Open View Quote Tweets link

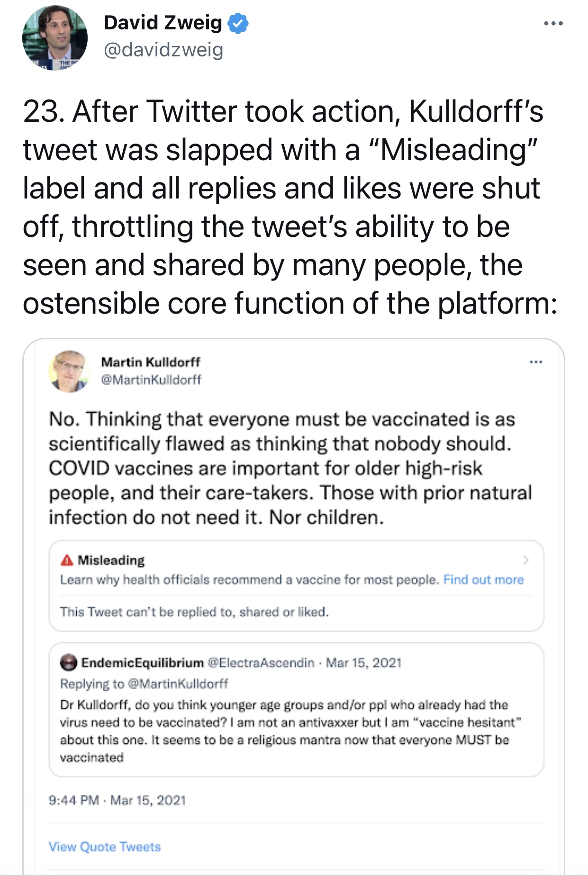tap(105, 847)
